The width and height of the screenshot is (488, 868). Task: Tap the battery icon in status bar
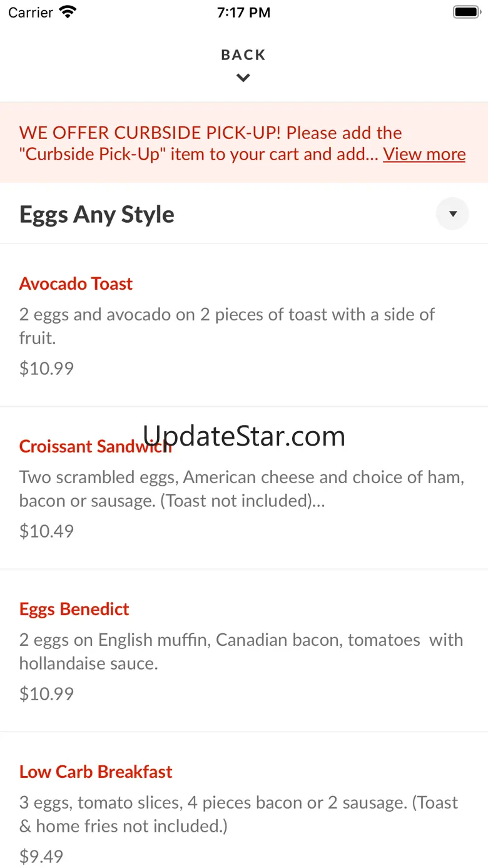click(465, 12)
